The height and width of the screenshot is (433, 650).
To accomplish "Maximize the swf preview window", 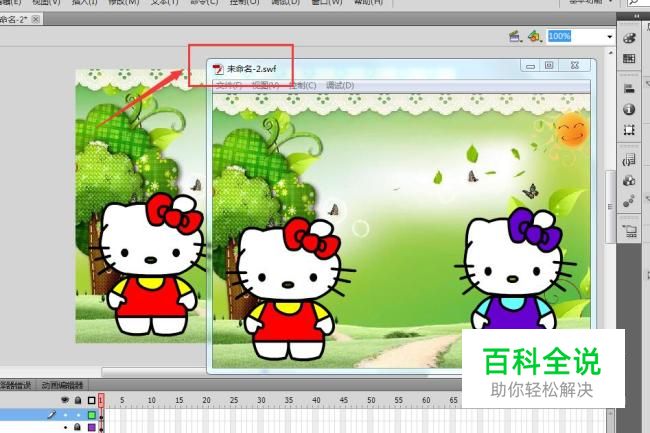I will click(x=549, y=65).
